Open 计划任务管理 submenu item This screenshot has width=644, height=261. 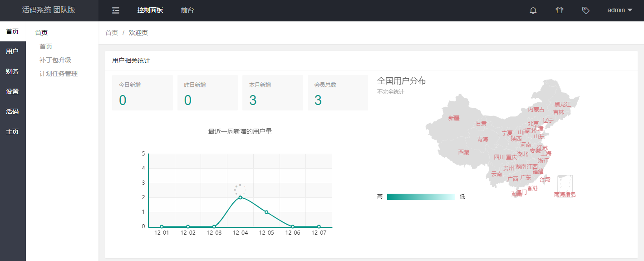(59, 74)
